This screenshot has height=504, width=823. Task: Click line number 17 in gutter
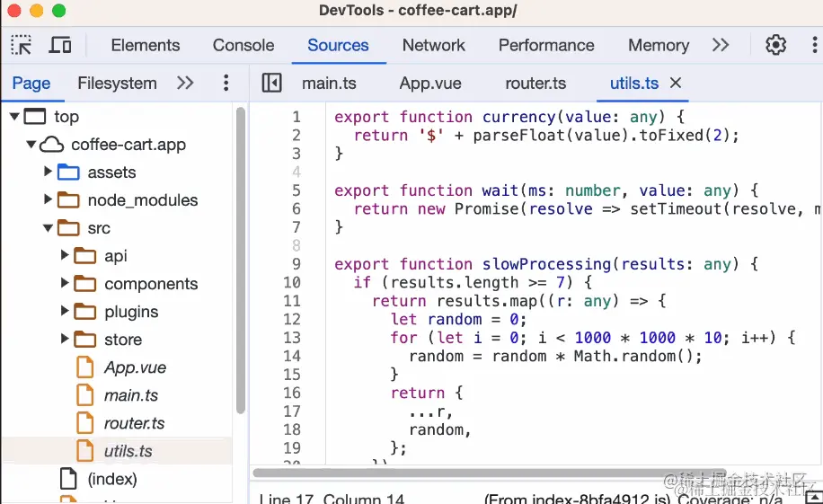pos(292,411)
